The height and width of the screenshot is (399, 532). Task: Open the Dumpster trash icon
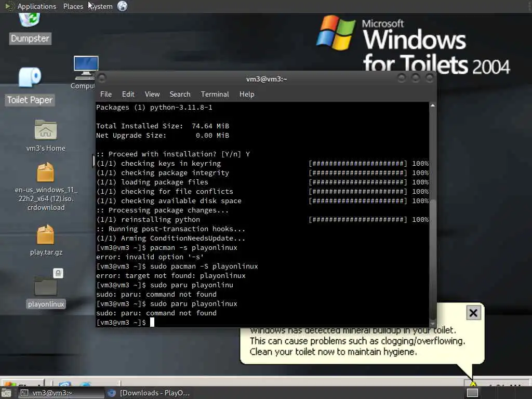(30, 20)
